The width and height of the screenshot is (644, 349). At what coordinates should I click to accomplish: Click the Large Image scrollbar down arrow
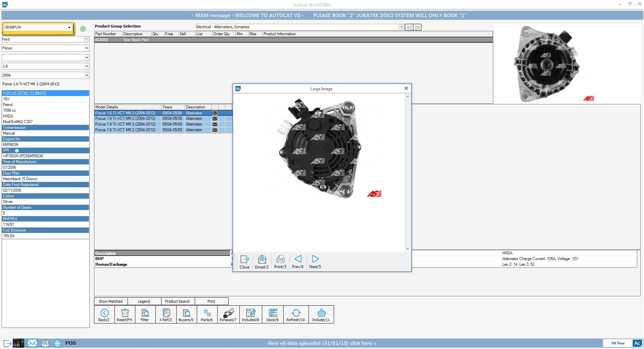coord(408,249)
